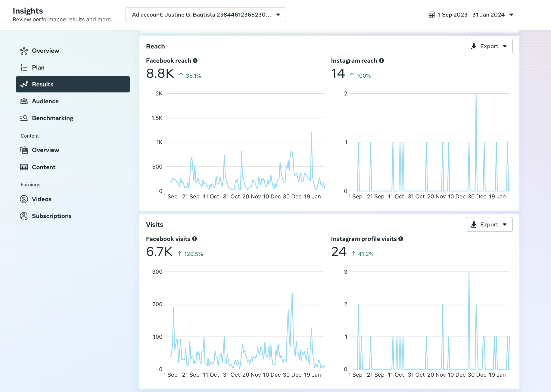551x392 pixels.
Task: Click the Facebook reach info icon
Action: point(195,61)
